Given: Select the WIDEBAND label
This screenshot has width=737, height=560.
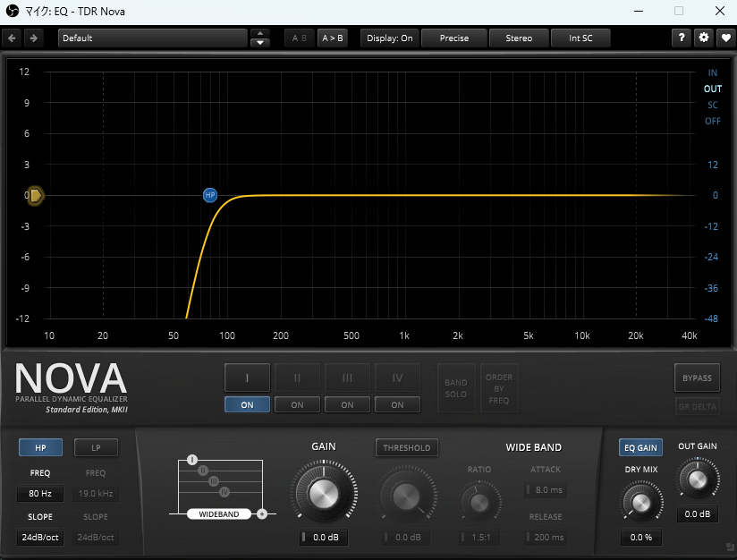Looking at the screenshot, I should click(218, 513).
